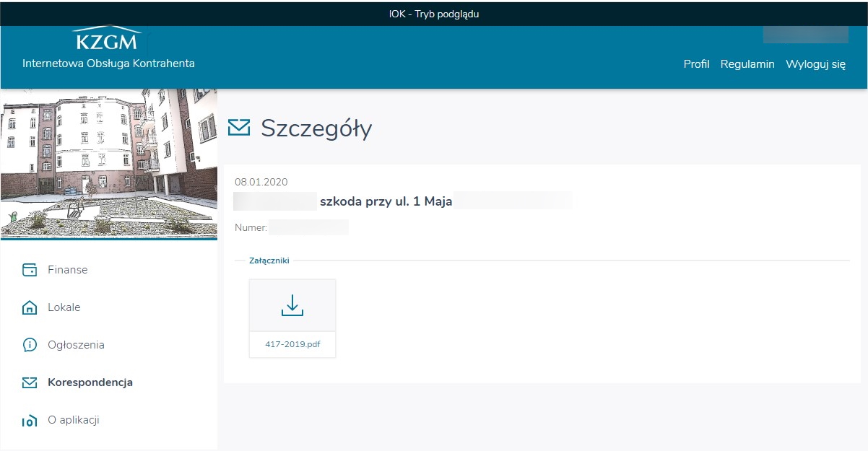Open the Profil link

click(x=697, y=64)
